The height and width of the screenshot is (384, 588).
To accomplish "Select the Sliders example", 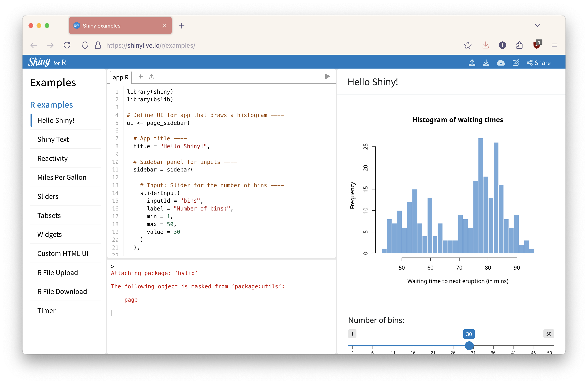I will click(48, 196).
